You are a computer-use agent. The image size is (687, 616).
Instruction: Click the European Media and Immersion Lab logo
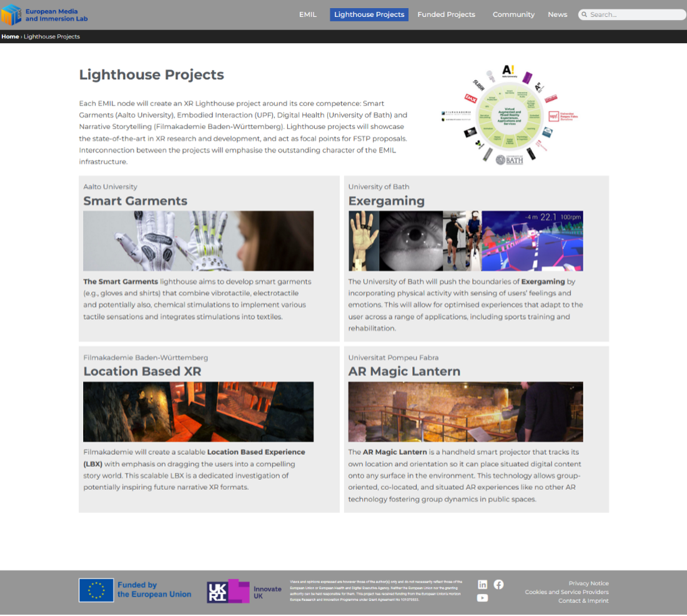[44, 14]
